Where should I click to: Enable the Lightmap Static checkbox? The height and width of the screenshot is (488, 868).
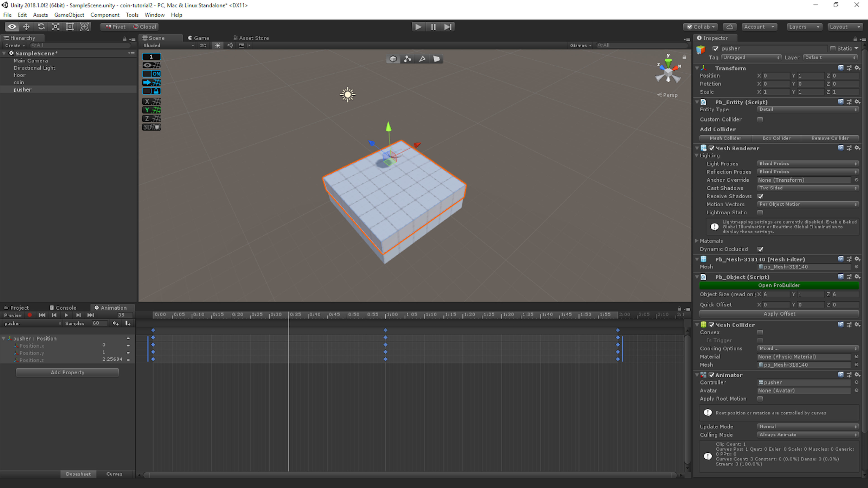[760, 213]
